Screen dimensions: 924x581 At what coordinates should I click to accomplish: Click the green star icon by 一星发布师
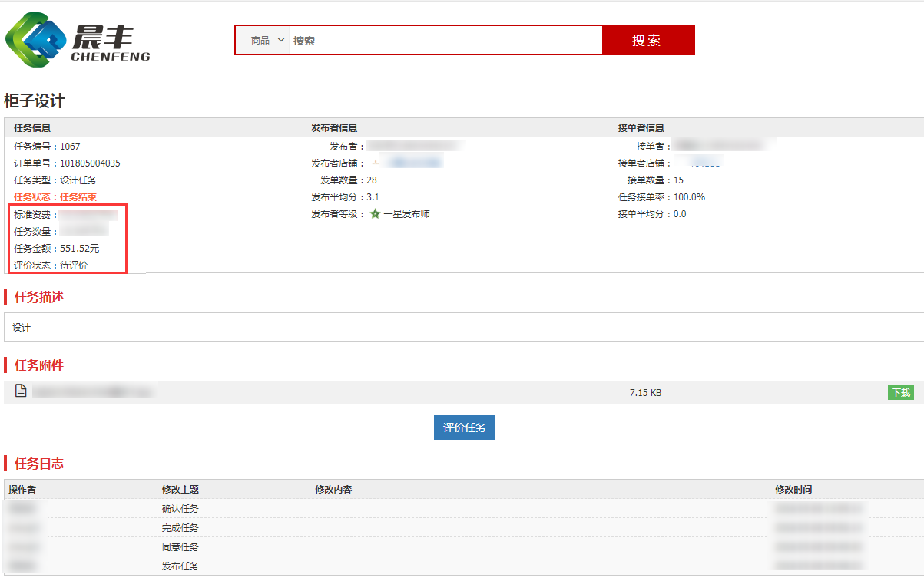[375, 214]
